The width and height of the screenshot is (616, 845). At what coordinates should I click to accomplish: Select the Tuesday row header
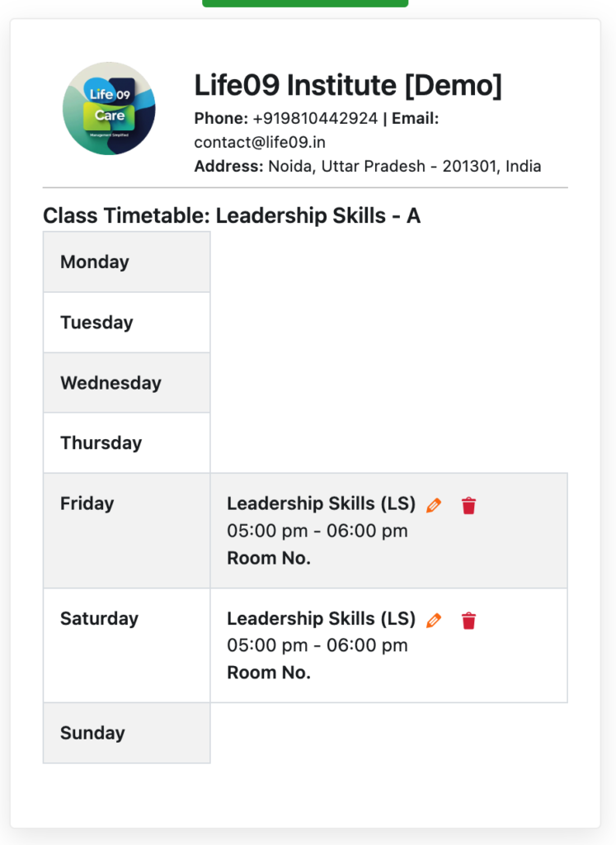click(x=96, y=322)
